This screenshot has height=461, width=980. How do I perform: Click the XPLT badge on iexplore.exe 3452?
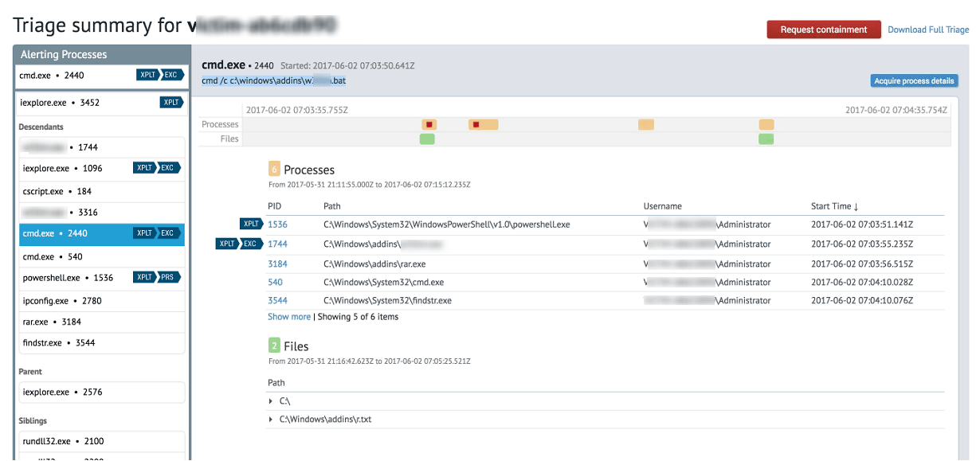click(172, 102)
